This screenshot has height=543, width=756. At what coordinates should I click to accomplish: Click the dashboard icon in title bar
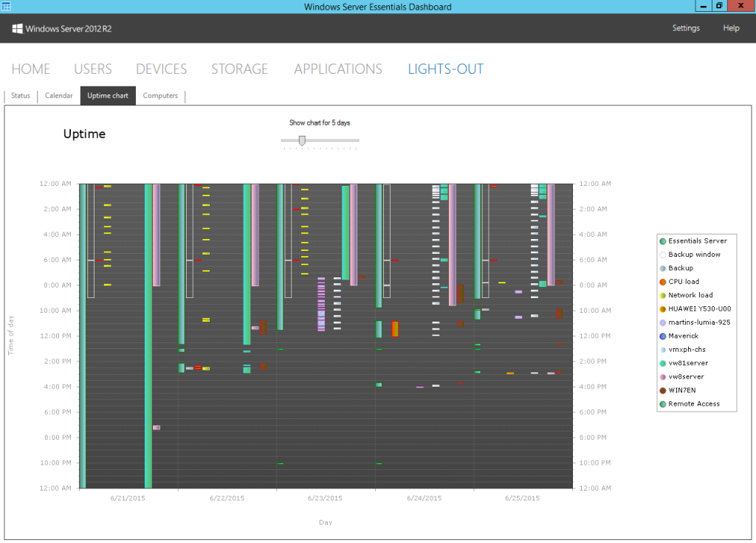[x=7, y=7]
